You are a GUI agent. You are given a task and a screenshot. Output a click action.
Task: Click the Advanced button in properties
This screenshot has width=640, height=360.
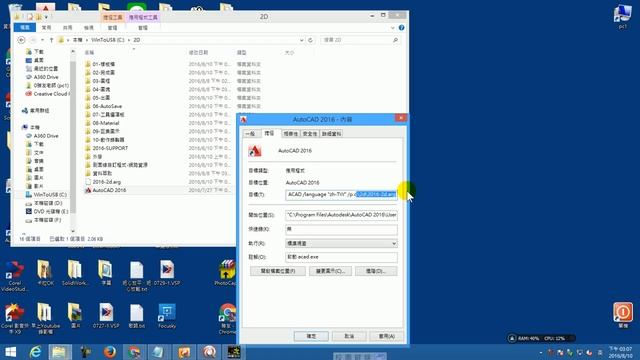click(x=376, y=271)
